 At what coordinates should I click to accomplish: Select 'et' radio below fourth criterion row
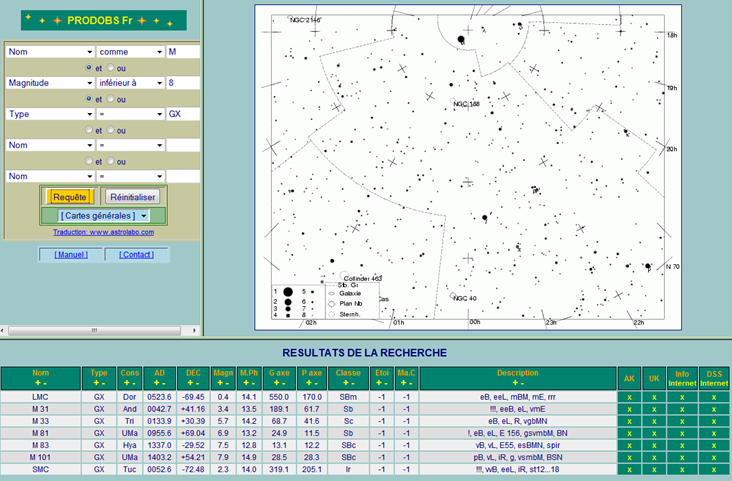(89, 161)
